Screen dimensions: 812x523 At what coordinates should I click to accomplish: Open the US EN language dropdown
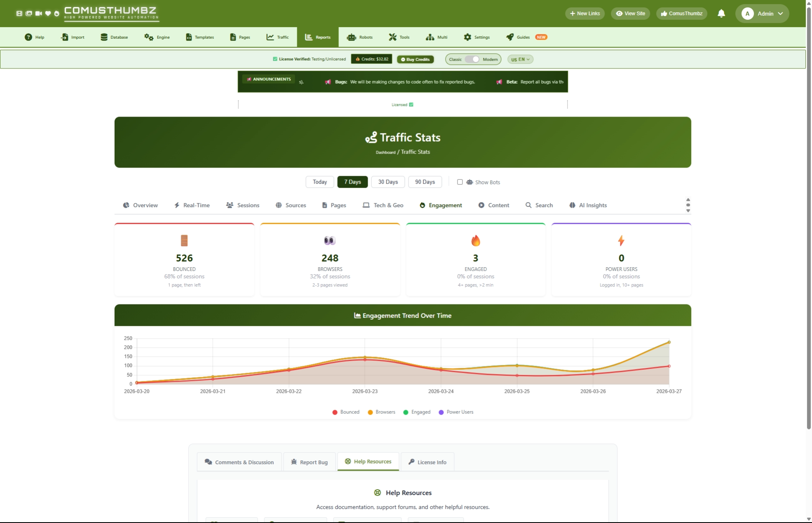520,59
